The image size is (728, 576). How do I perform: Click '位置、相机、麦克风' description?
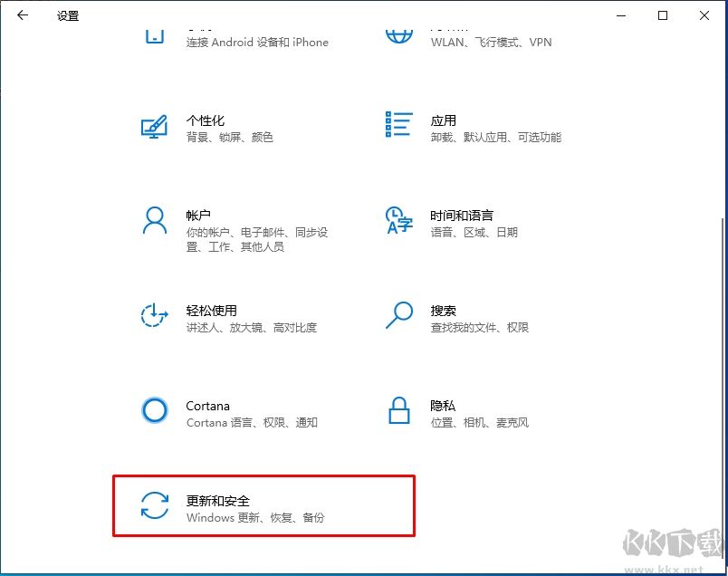click(x=480, y=423)
